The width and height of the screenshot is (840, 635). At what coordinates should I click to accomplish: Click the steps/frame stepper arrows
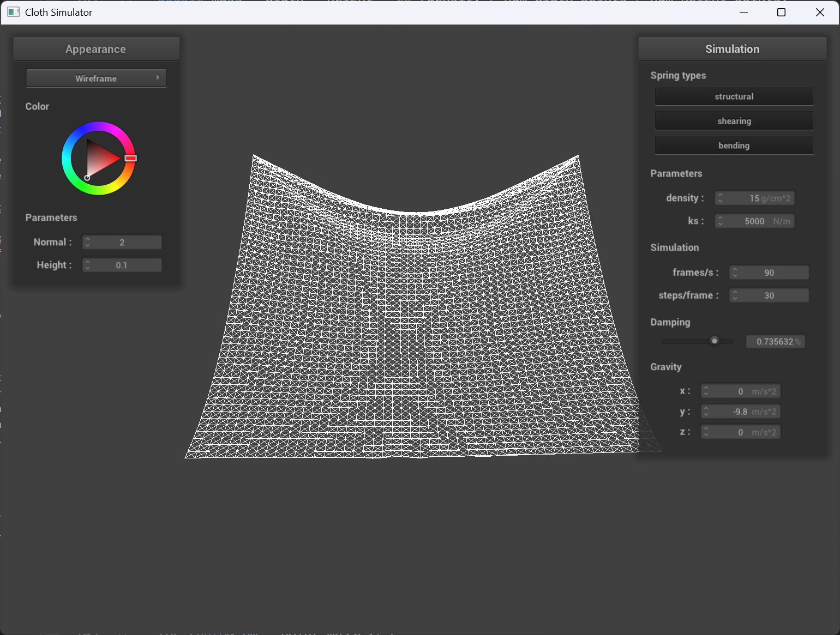pyautogui.click(x=735, y=295)
